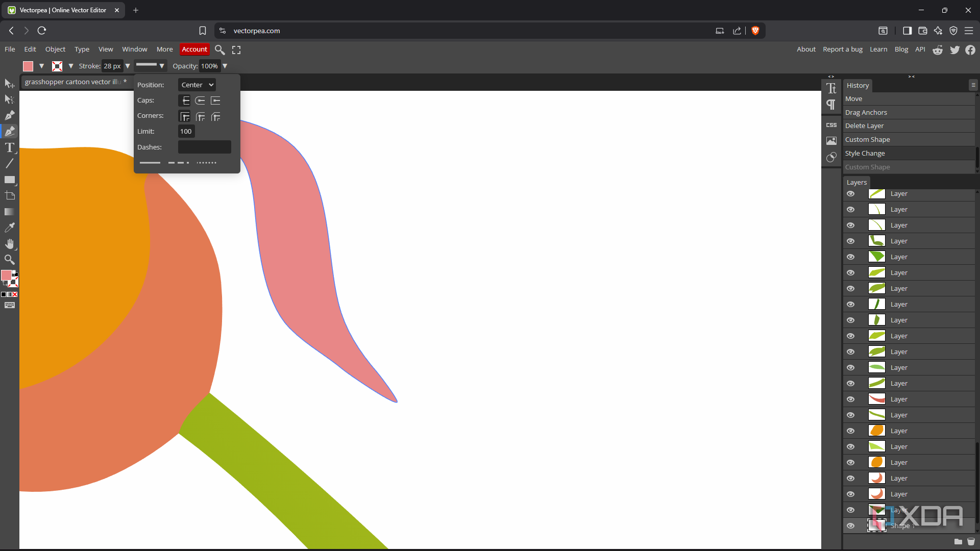This screenshot has height=551, width=980.
Task: Expand the Opacity dropdown arrow
Action: click(x=225, y=66)
